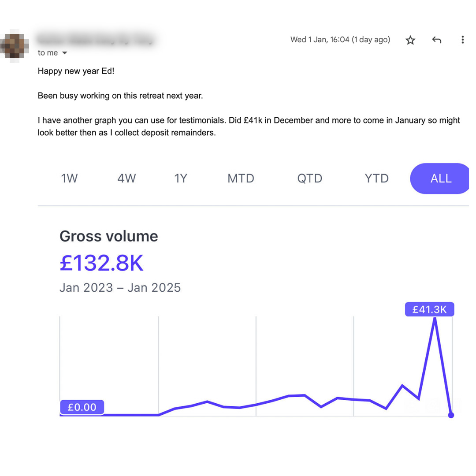Click the chart's end data point dot

click(x=451, y=415)
